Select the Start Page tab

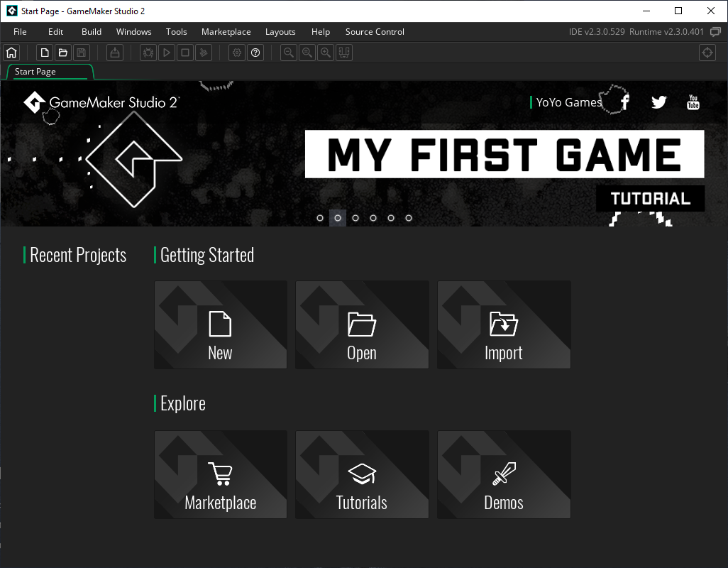(x=50, y=72)
